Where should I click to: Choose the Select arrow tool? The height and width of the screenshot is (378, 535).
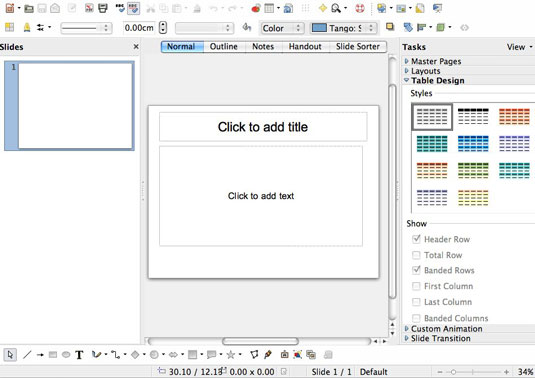[10, 355]
